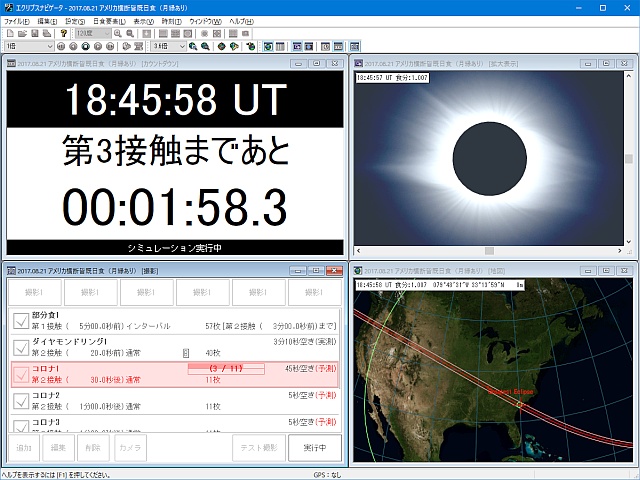Toggle the ダイヤモンドリング1 checkbox

[x=20, y=347]
